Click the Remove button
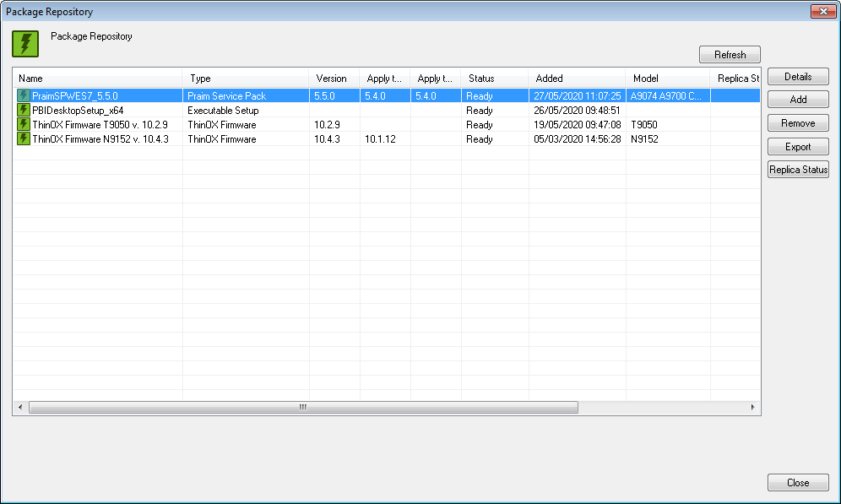841x504 pixels. (798, 122)
